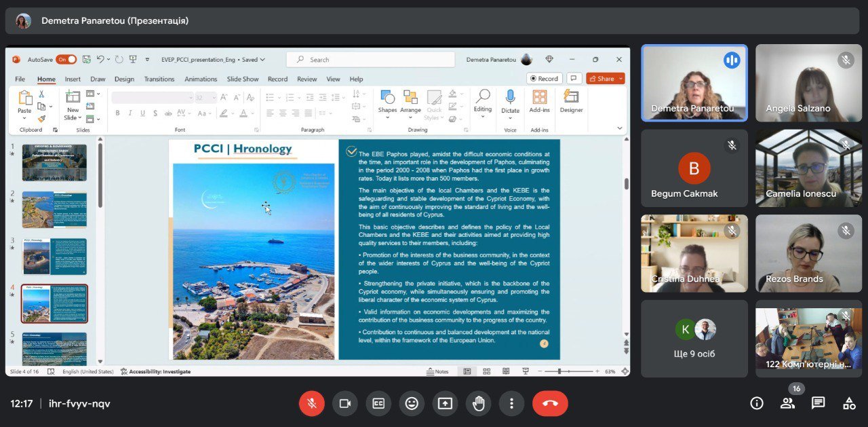
Task: Toggle the camera in the meeting bar
Action: (x=345, y=403)
